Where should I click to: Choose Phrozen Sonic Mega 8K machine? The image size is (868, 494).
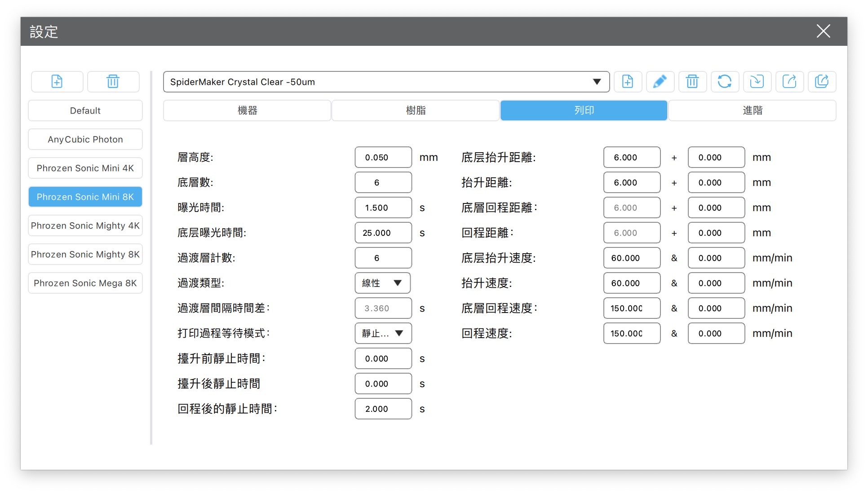(85, 283)
